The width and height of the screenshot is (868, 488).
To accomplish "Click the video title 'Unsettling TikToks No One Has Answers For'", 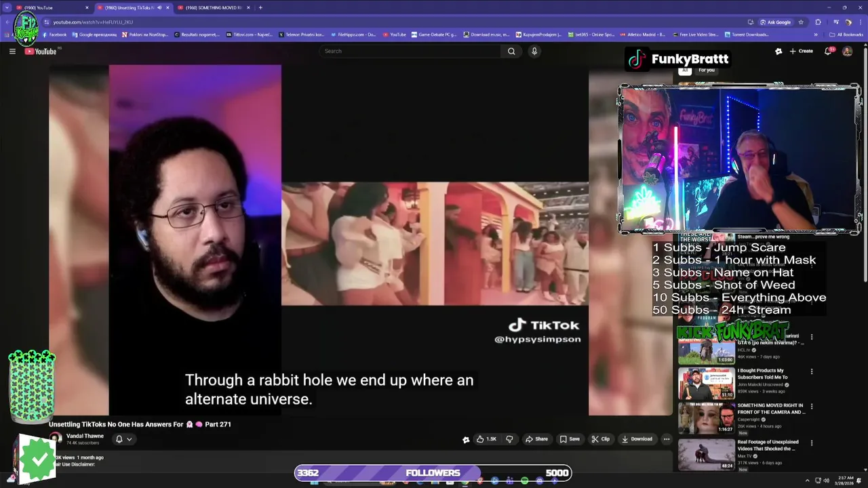I will [x=140, y=424].
